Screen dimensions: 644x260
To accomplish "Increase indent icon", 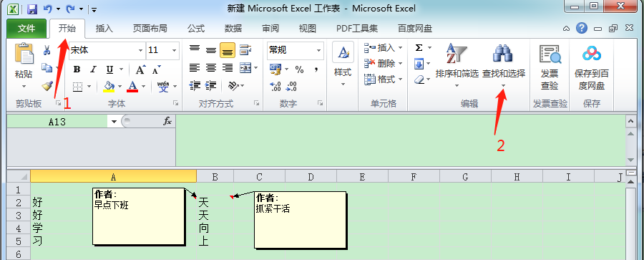I will click(x=210, y=85).
